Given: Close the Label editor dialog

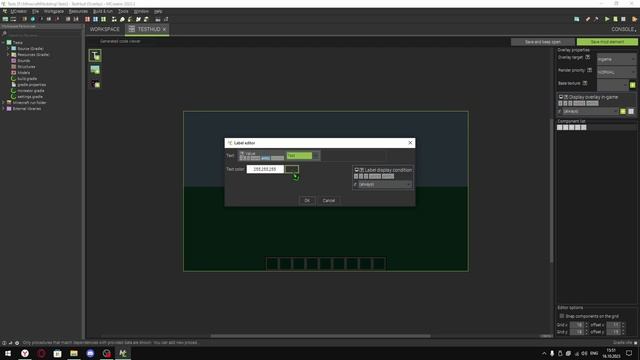Looking at the screenshot, I should pyautogui.click(x=410, y=143).
